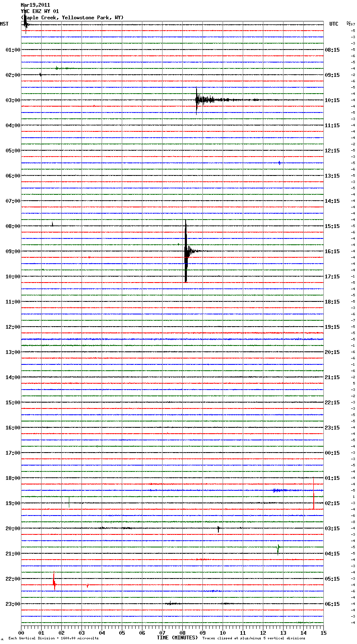357x644 pixels.
Task: Click the MST time label 20:00
Action: pyautogui.click(x=13, y=529)
